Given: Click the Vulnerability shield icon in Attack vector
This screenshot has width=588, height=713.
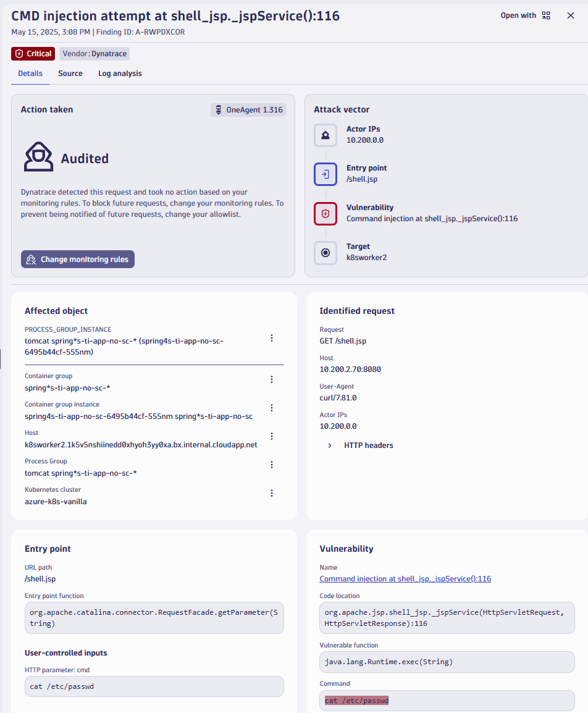Looking at the screenshot, I should (325, 214).
